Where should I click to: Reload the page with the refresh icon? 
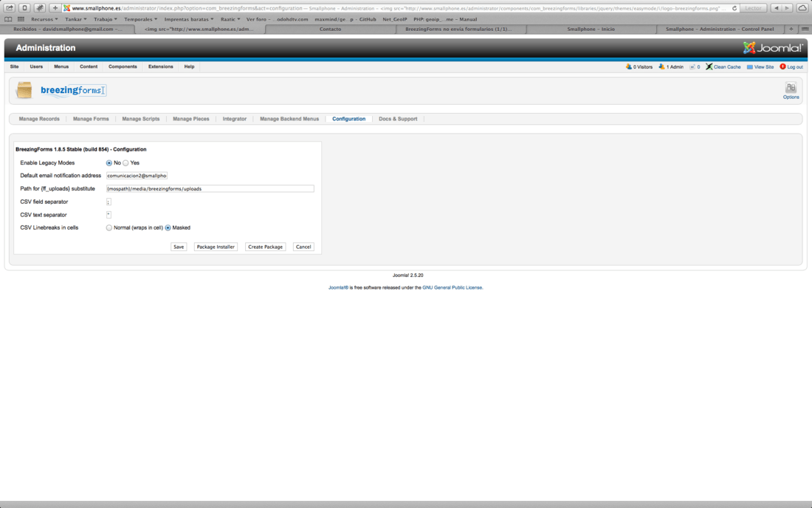pyautogui.click(x=734, y=8)
